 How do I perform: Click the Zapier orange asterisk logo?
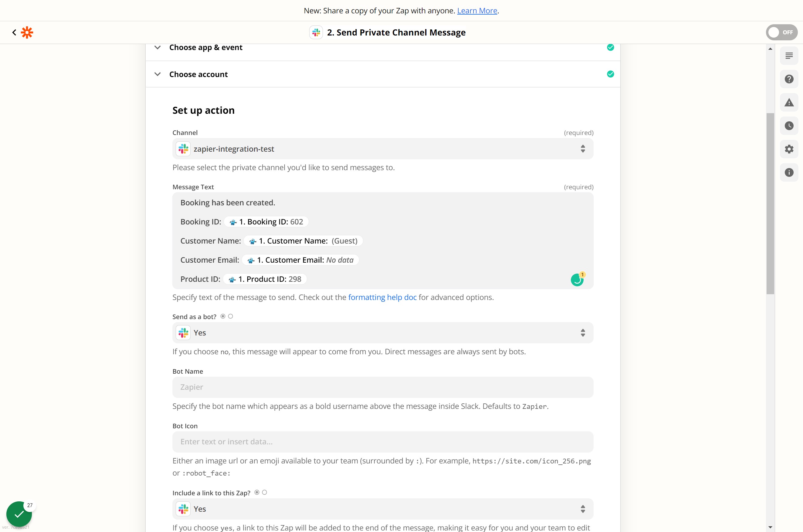click(x=27, y=32)
